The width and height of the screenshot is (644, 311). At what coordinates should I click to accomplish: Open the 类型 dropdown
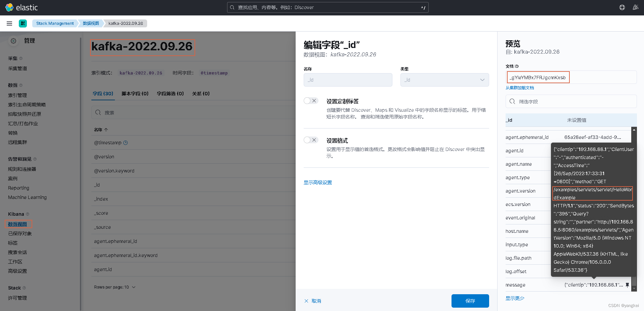(444, 80)
